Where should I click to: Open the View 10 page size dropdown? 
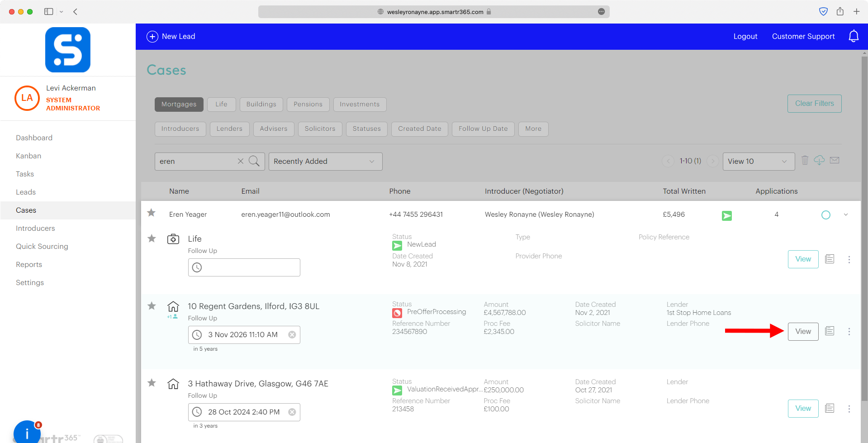pos(759,161)
